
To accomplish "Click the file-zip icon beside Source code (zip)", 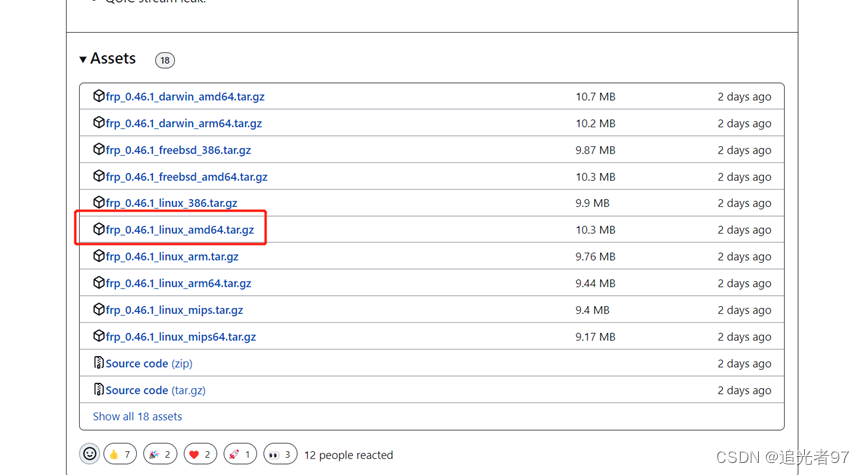I will [99, 363].
